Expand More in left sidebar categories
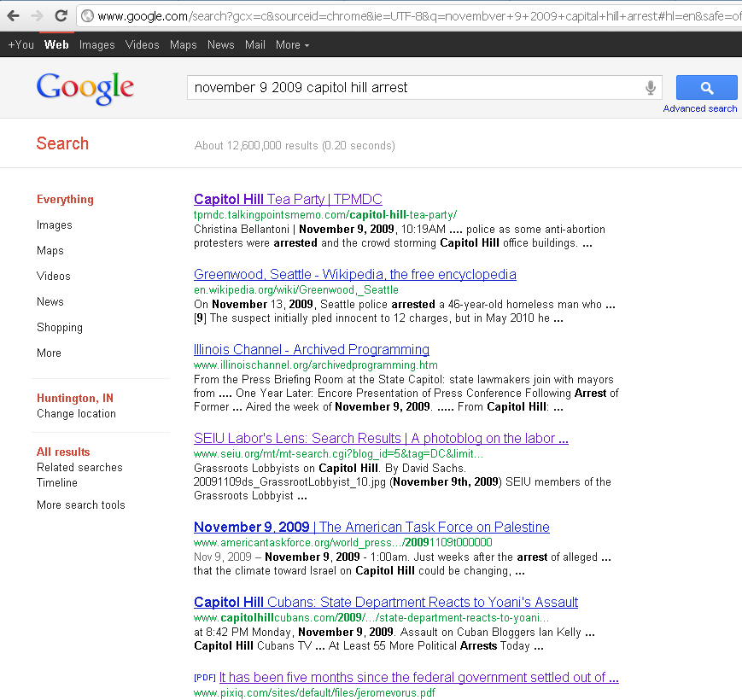The image size is (742, 700). (49, 353)
